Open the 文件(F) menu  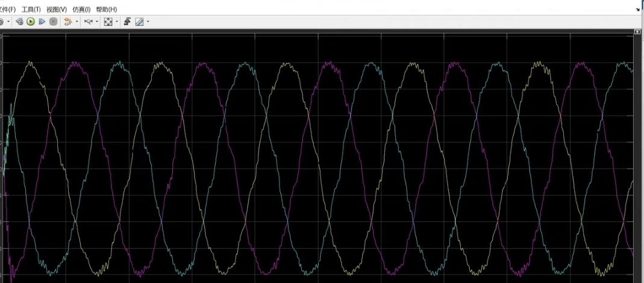point(7,10)
